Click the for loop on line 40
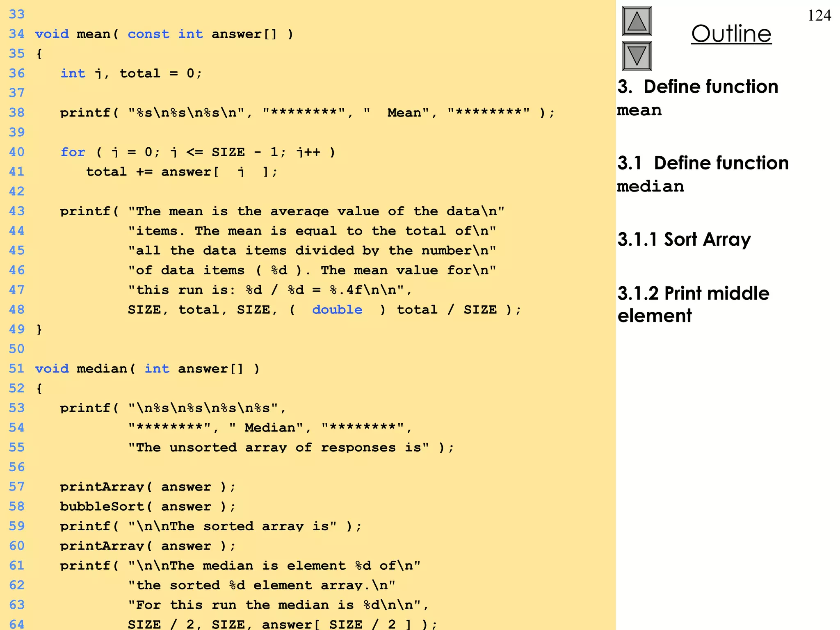Image resolution: width=840 pixels, height=630 pixels. [198, 152]
